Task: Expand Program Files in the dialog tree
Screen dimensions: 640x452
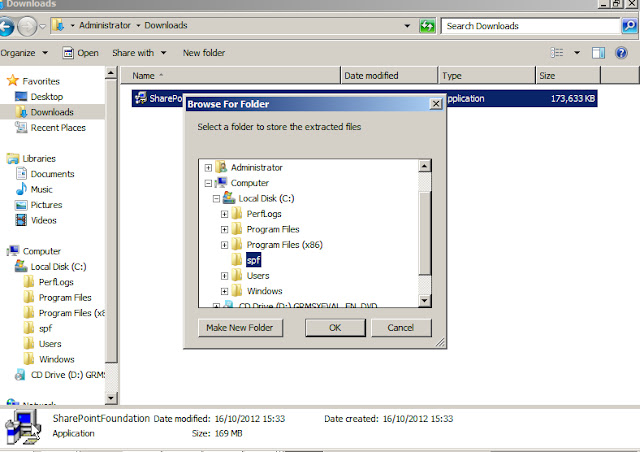Action: tap(224, 229)
